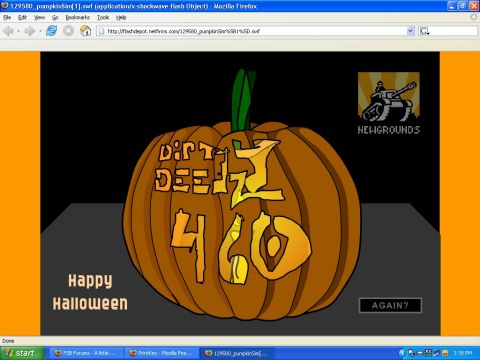Open the Forward history dropdown arrow
Viewport: 480px width, 360px height.
pyautogui.click(x=40, y=31)
